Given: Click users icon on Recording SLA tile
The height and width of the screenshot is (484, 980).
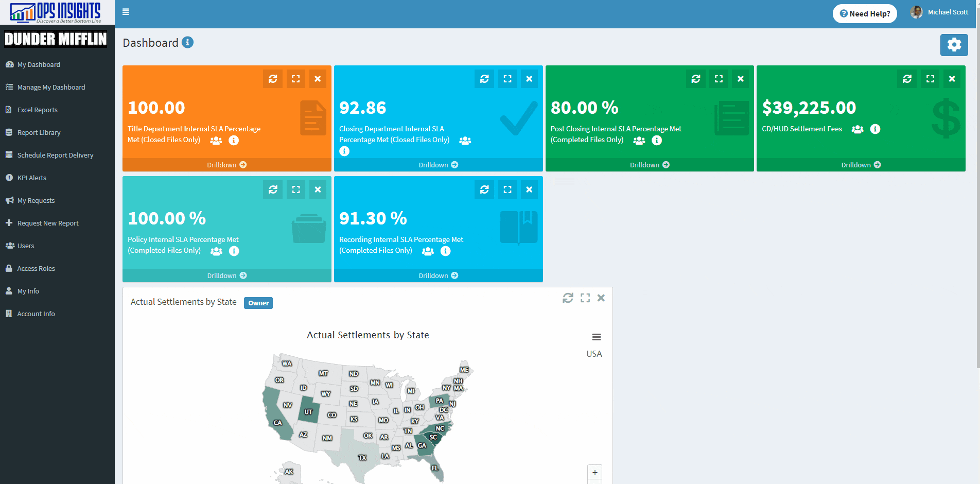Looking at the screenshot, I should point(428,251).
